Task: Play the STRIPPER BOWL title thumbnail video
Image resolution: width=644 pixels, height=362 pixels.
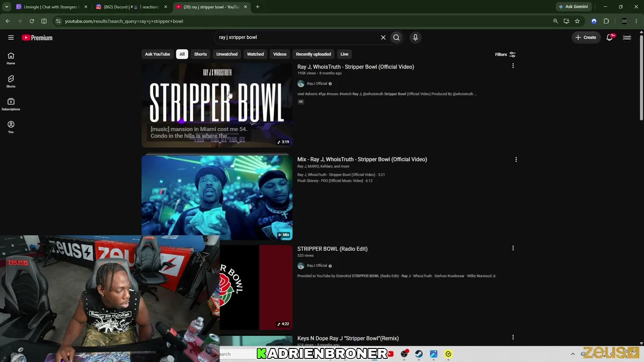Action: [217, 105]
